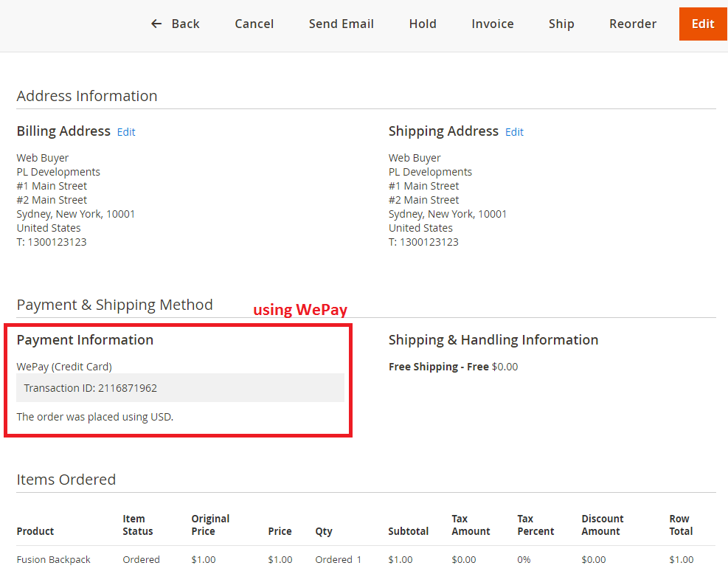This screenshot has width=728, height=574.
Task: Click Ship to create a shipment
Action: click(561, 24)
